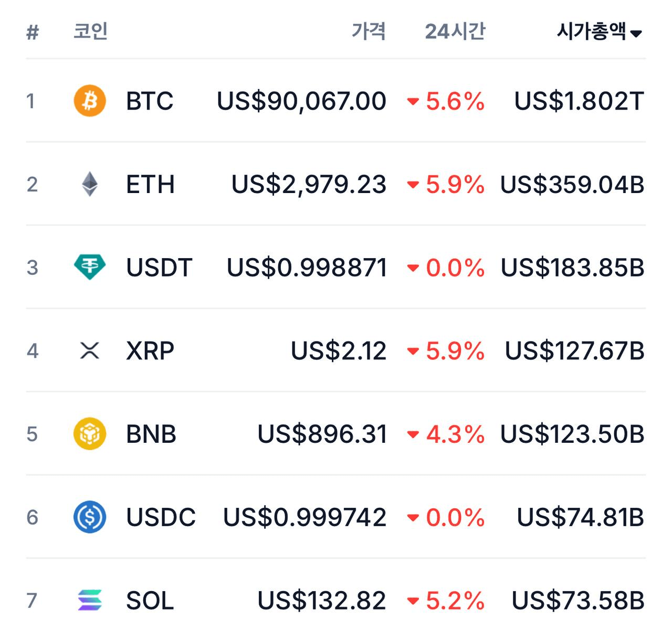The height and width of the screenshot is (640, 672).
Task: Click ETH market cap US$359.04B
Action: point(572,184)
